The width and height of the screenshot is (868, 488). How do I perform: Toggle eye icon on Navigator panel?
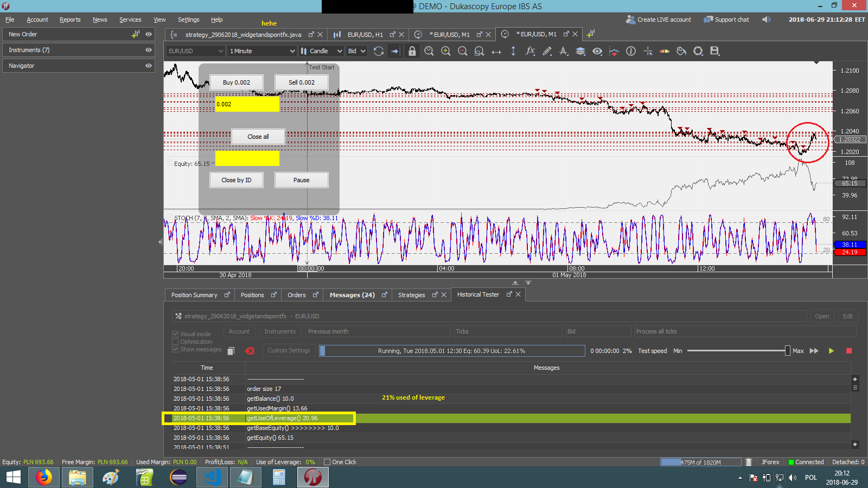(x=149, y=66)
